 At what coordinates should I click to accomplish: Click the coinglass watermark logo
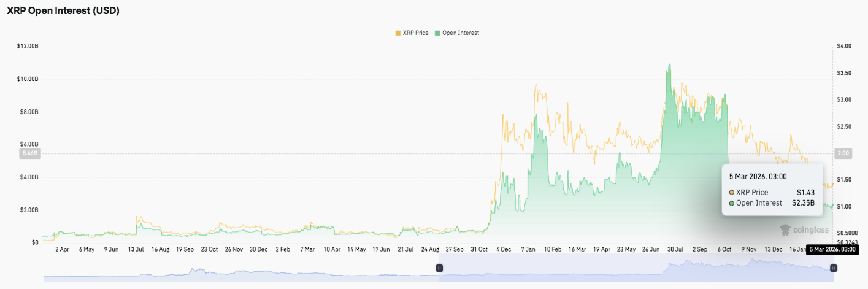coord(804,230)
